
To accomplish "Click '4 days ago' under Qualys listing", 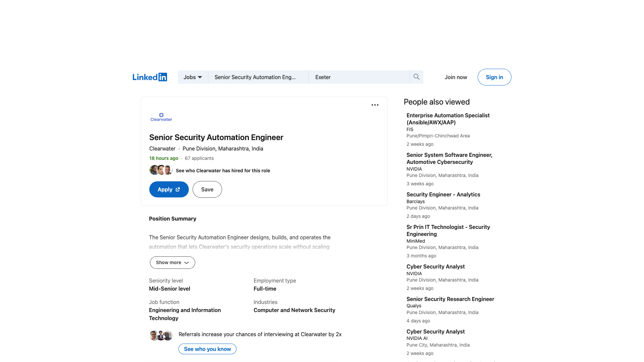I will (418, 321).
